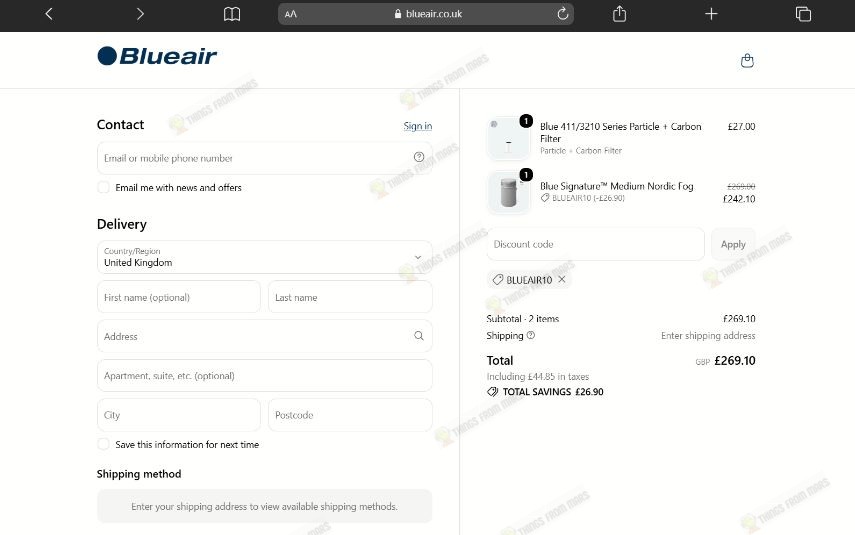The height and width of the screenshot is (535, 855).
Task: Tick Save this information for next time
Action: click(x=103, y=444)
